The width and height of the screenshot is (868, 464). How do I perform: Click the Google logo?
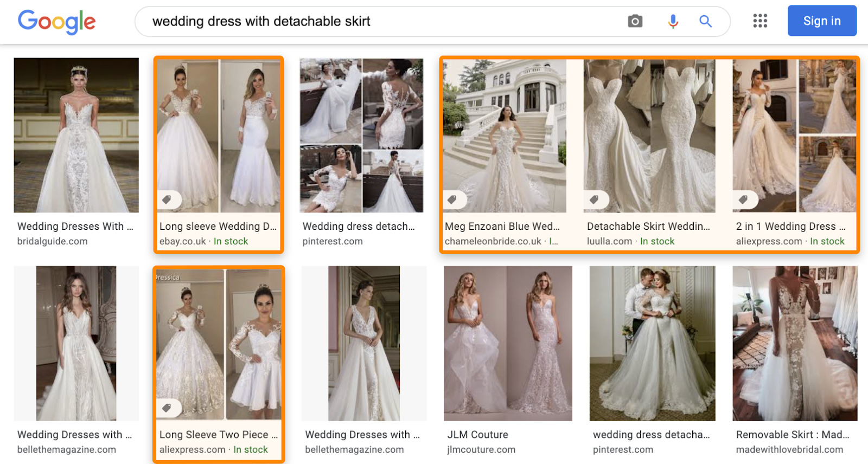(x=56, y=22)
